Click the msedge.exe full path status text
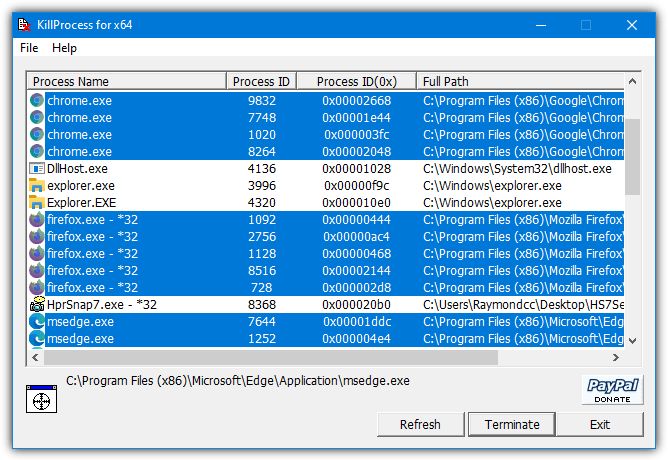Viewport: 668px width, 460px height. pyautogui.click(x=238, y=381)
